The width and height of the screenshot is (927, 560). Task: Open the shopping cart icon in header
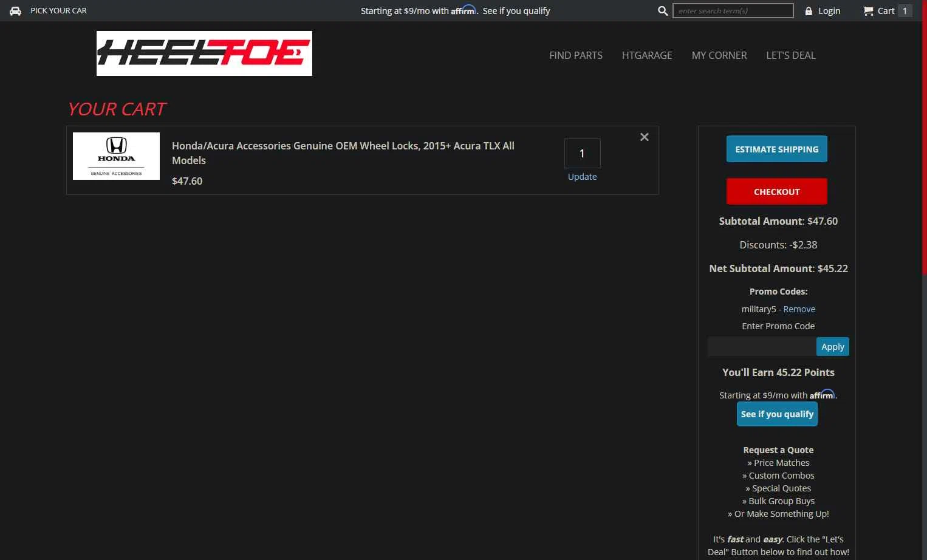point(868,11)
